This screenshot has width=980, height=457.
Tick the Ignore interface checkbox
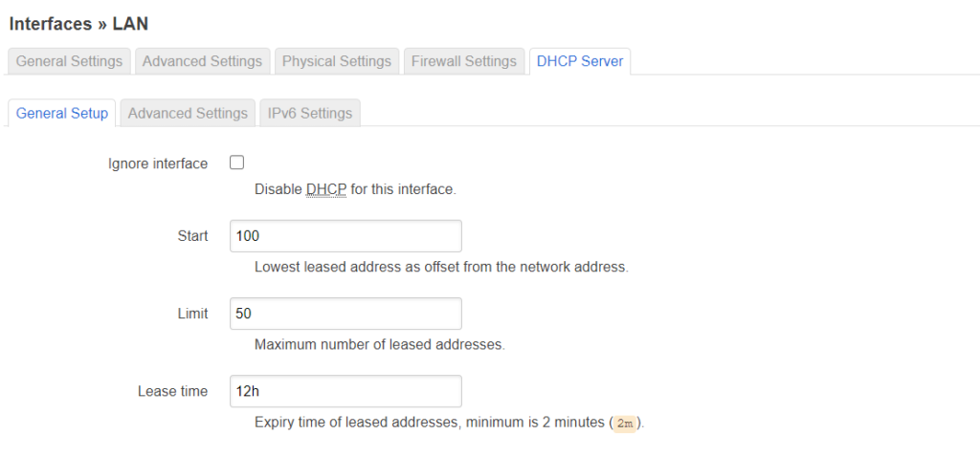237,163
